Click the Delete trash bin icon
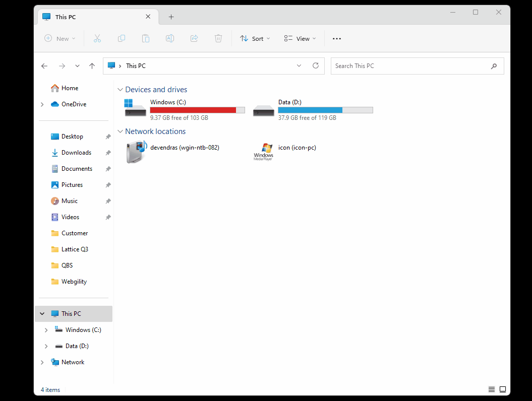The height and width of the screenshot is (401, 532). point(218,38)
